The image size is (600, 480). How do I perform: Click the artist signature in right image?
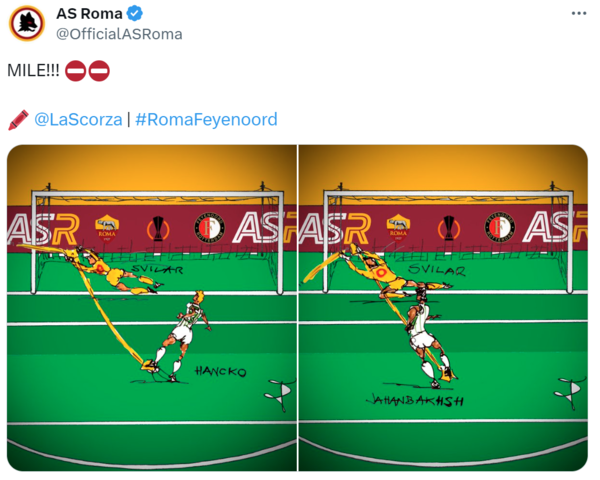click(x=569, y=393)
